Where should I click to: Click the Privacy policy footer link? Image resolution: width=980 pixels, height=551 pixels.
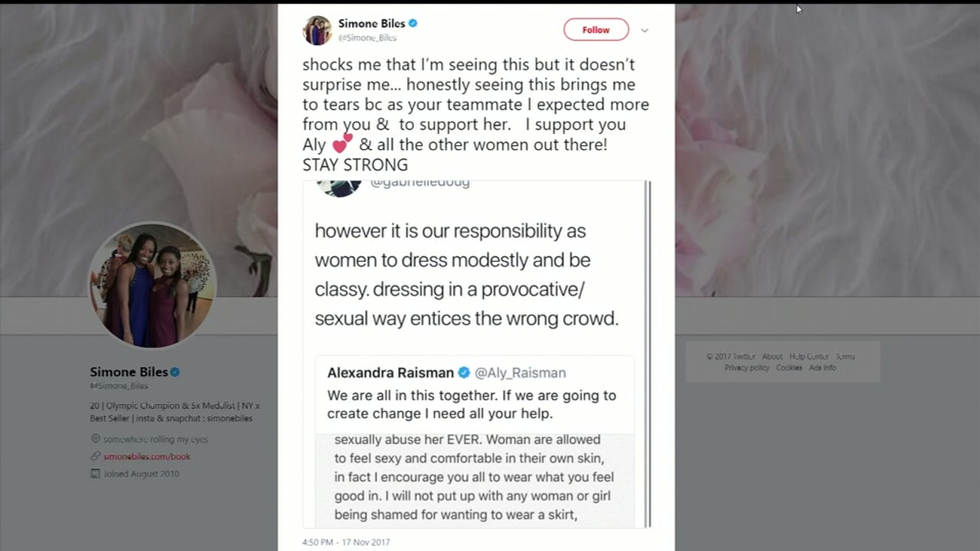pos(747,367)
